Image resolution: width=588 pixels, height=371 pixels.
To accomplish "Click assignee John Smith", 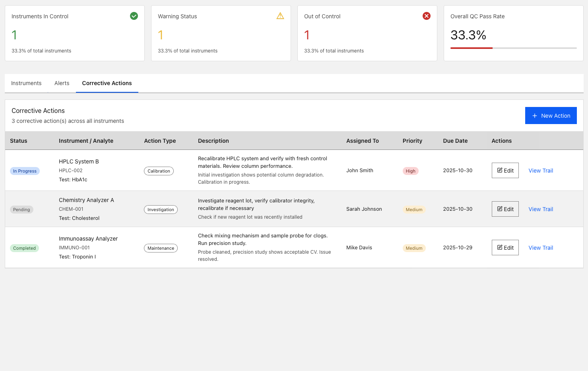I will tap(360, 171).
